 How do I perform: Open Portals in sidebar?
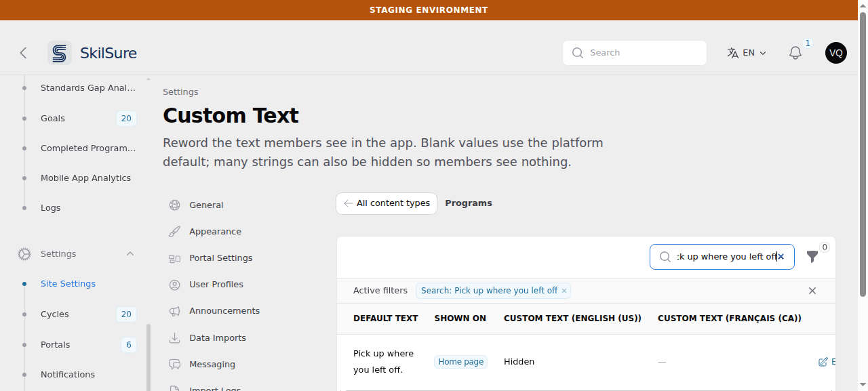[x=56, y=345]
